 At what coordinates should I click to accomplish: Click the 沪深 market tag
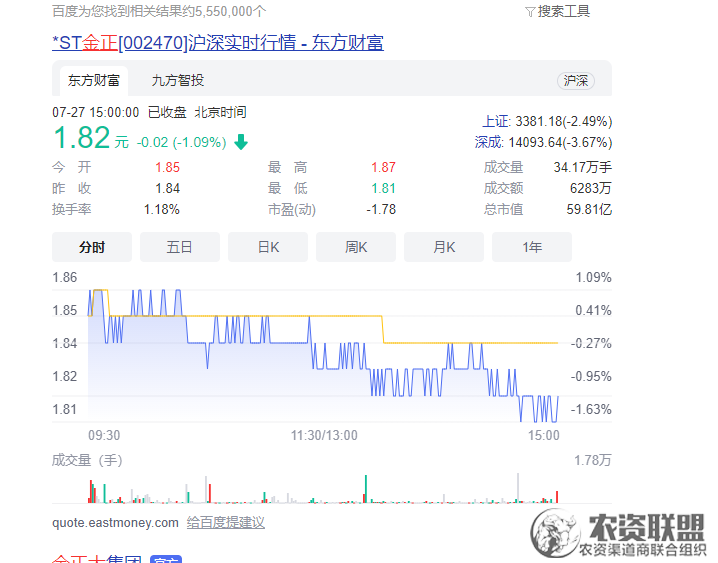576,81
